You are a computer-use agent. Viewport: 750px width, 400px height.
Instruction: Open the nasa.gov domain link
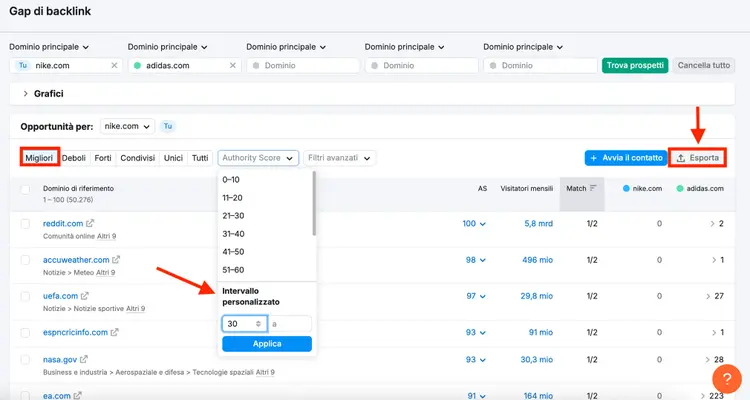[x=60, y=359]
